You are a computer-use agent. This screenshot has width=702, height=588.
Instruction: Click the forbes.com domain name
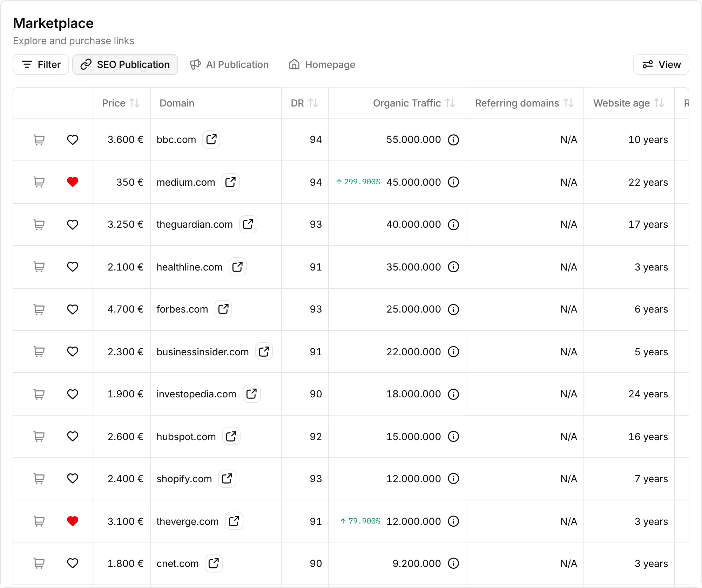click(x=182, y=309)
